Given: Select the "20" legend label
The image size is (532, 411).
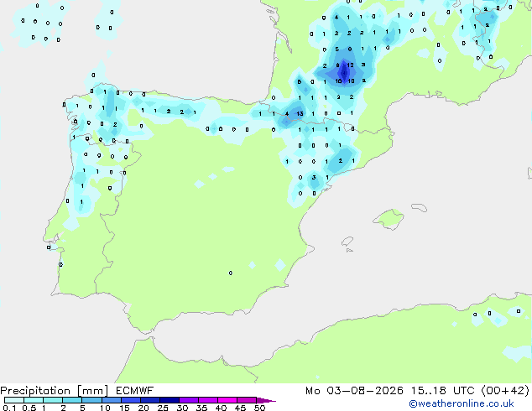Looking at the screenshot, I should [x=143, y=408].
